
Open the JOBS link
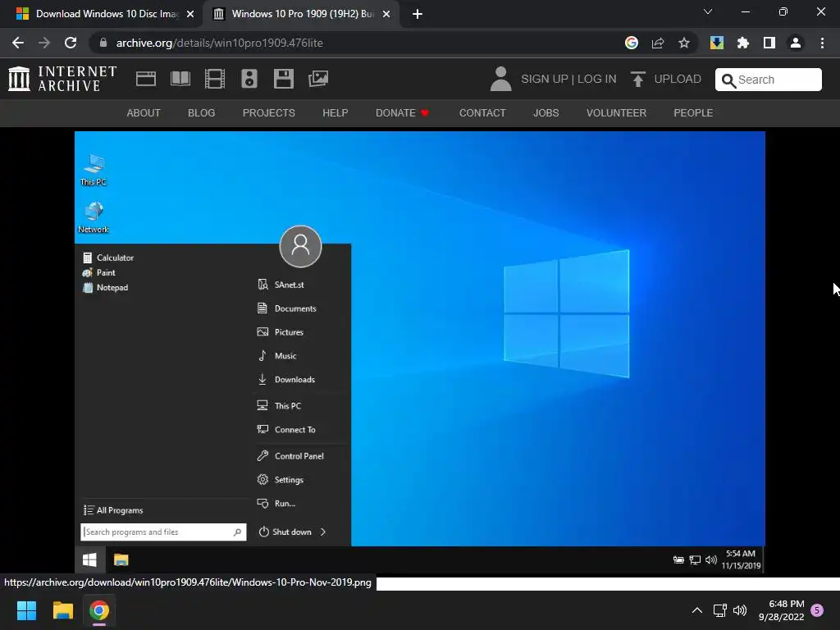546,113
